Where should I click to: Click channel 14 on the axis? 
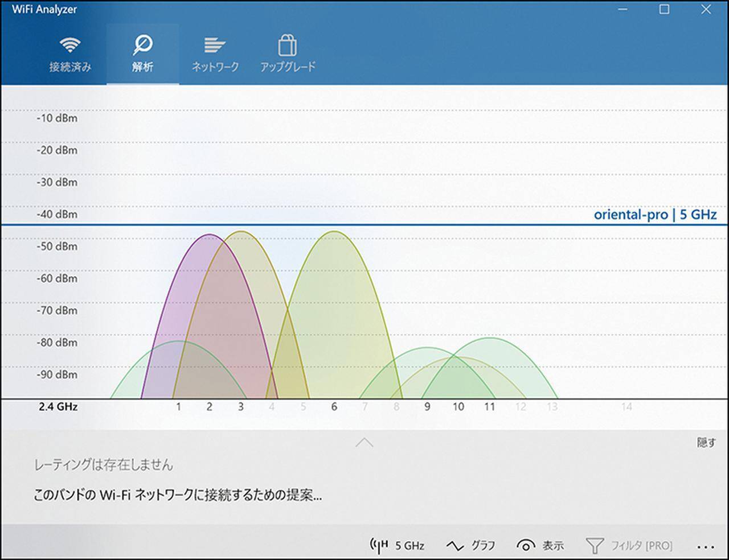[x=626, y=406]
